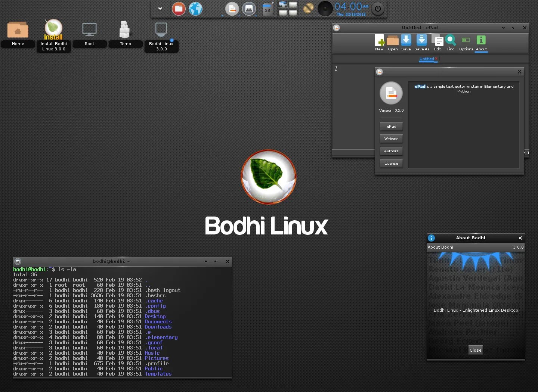Click the Pictures entry in terminal listing
This screenshot has width=538, height=392.
(x=157, y=358)
